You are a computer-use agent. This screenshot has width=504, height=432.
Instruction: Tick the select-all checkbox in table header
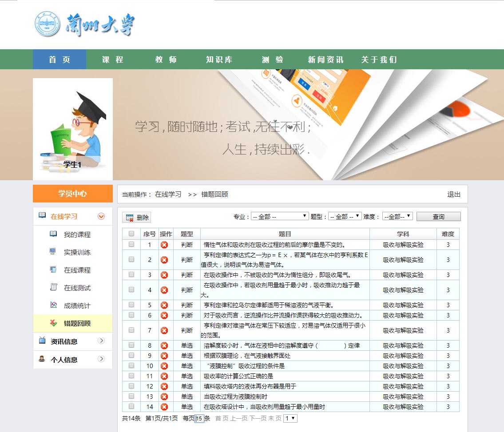click(x=131, y=234)
